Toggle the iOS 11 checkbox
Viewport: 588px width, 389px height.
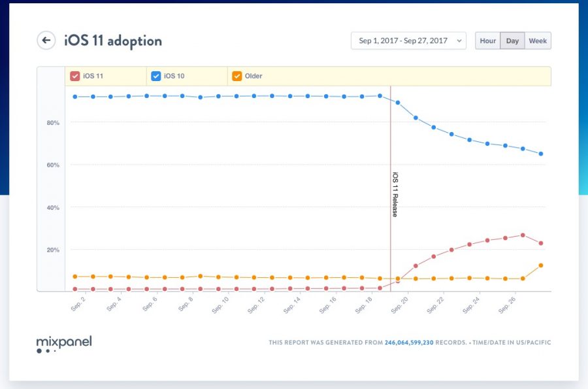pyautogui.click(x=75, y=76)
